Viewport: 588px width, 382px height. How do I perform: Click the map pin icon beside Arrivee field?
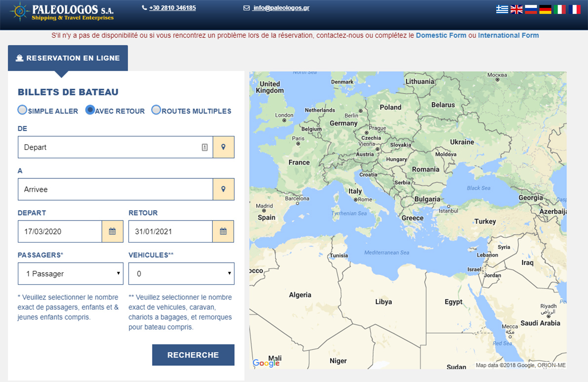click(224, 189)
